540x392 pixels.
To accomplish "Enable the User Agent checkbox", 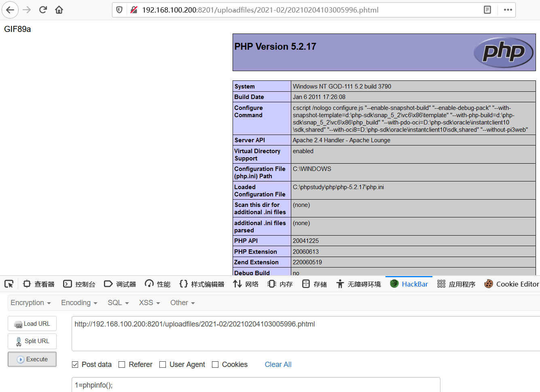I will click(163, 365).
